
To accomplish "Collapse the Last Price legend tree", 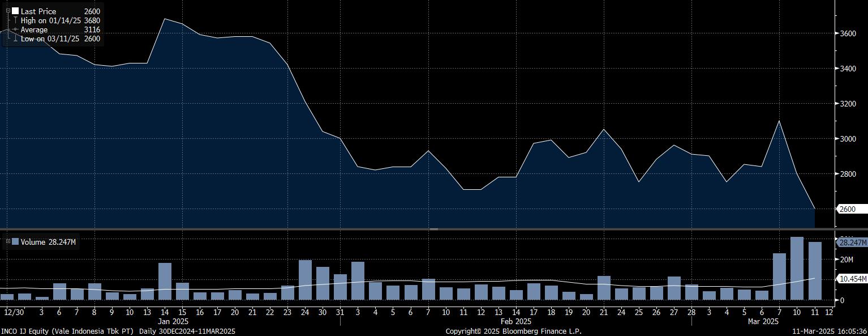I will pos(8,11).
